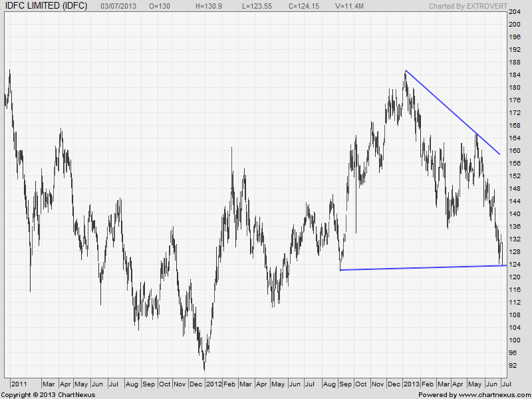Click the 2012 year marker on time axis

(213, 384)
